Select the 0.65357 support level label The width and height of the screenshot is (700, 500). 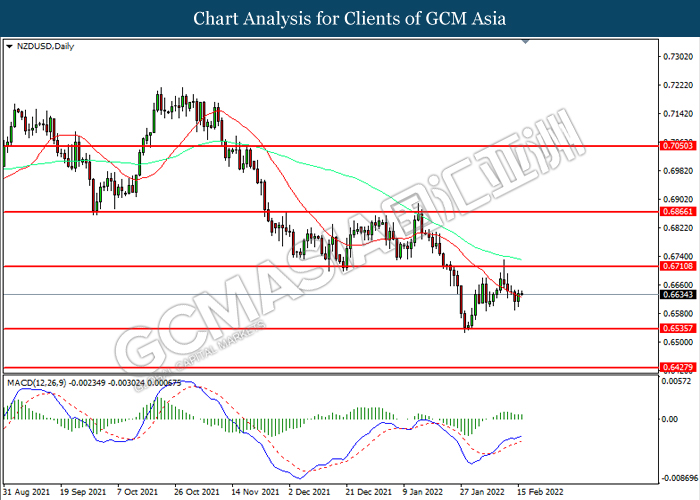coord(678,329)
